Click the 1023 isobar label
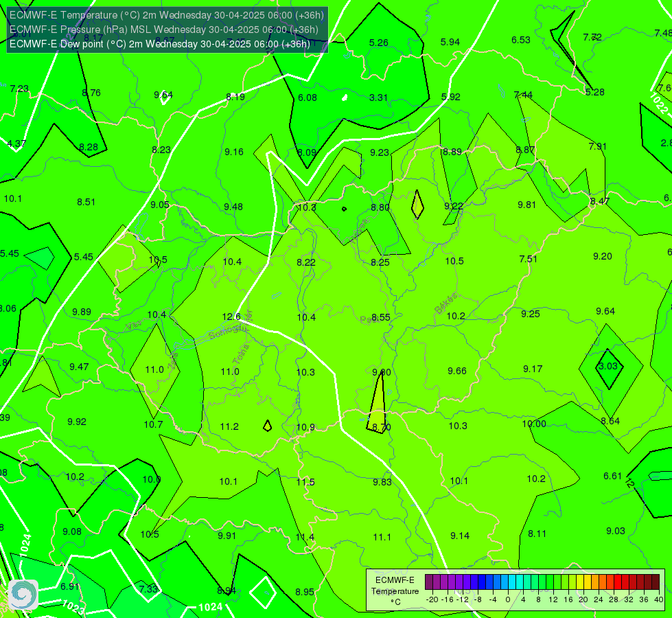The height and width of the screenshot is (618, 672). [73, 607]
